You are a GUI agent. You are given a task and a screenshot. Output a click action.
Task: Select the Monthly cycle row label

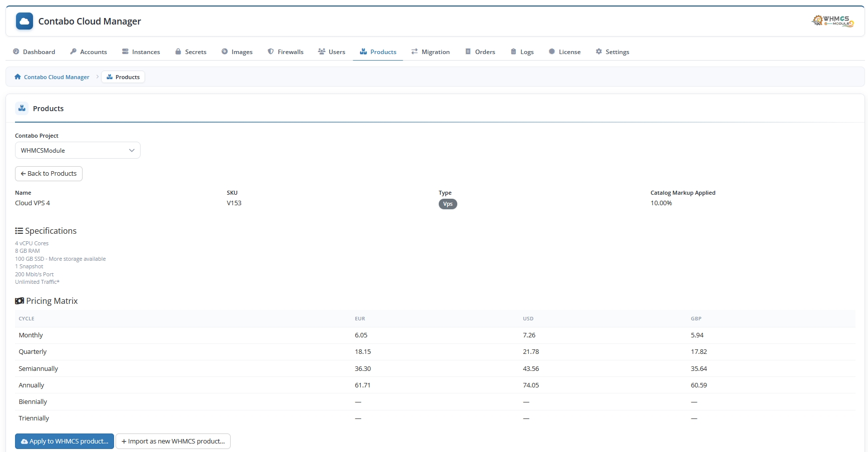pyautogui.click(x=31, y=335)
